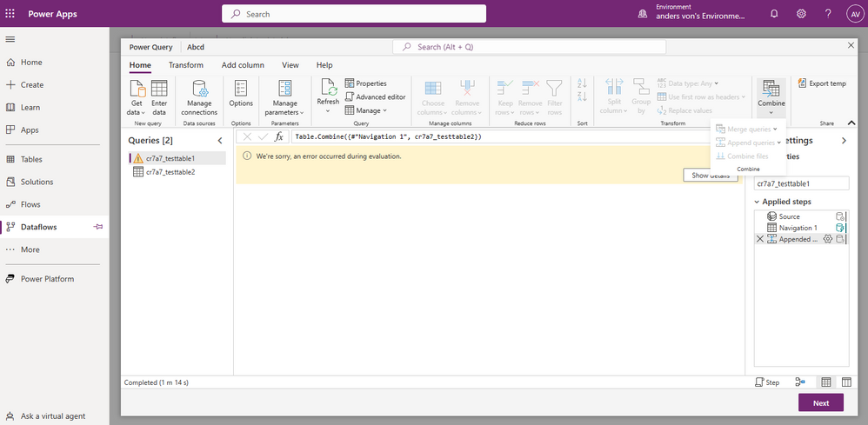Open the Power Apps app launcher waffle

pos(10,14)
